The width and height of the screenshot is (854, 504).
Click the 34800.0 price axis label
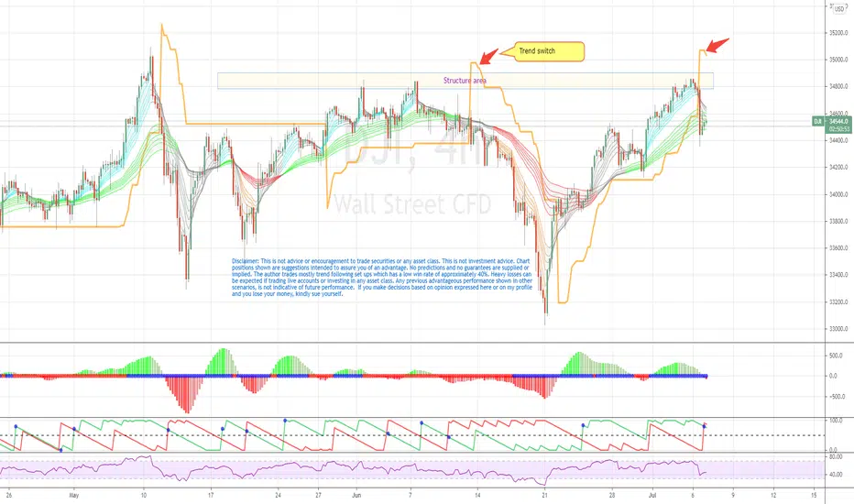[838, 86]
